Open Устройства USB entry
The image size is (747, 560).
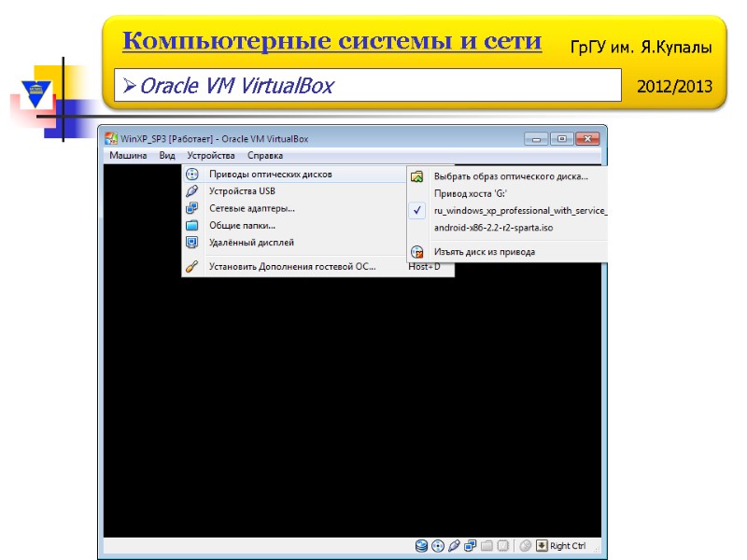pyautogui.click(x=294, y=191)
